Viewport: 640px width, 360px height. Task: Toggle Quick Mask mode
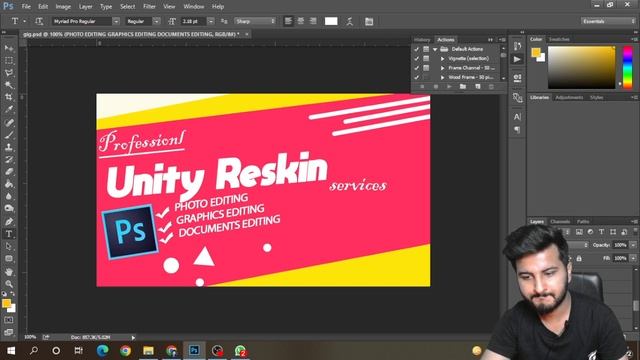(x=9, y=320)
